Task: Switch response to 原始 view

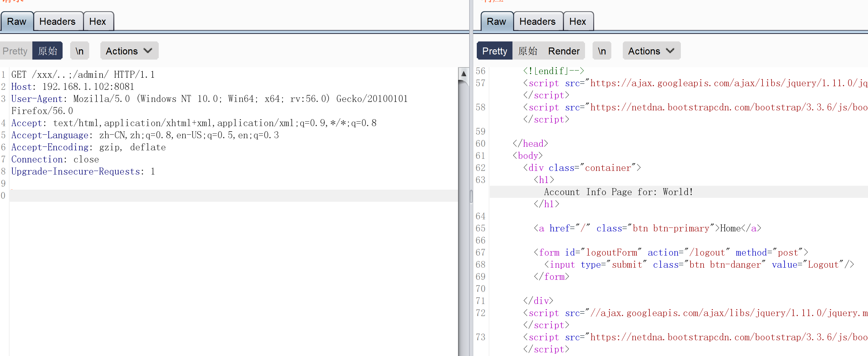Action: (x=527, y=51)
